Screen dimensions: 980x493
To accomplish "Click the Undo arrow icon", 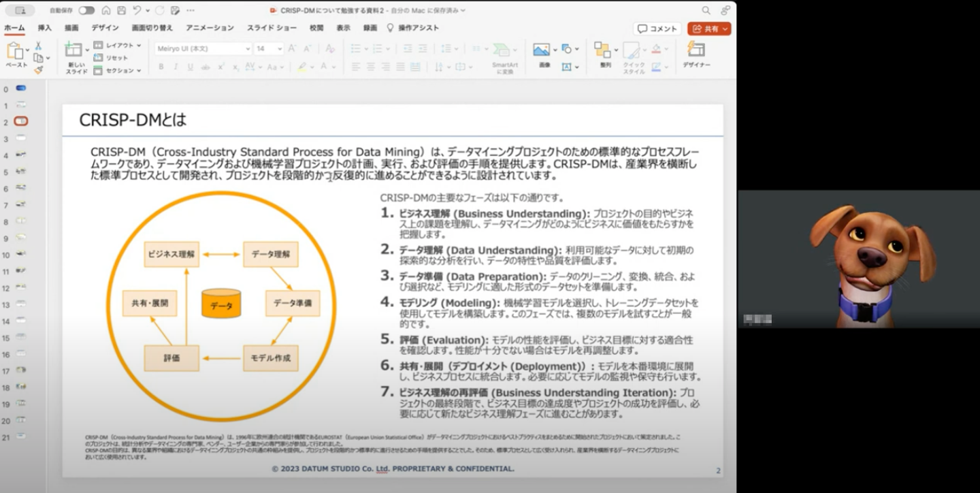I will 137,10.
